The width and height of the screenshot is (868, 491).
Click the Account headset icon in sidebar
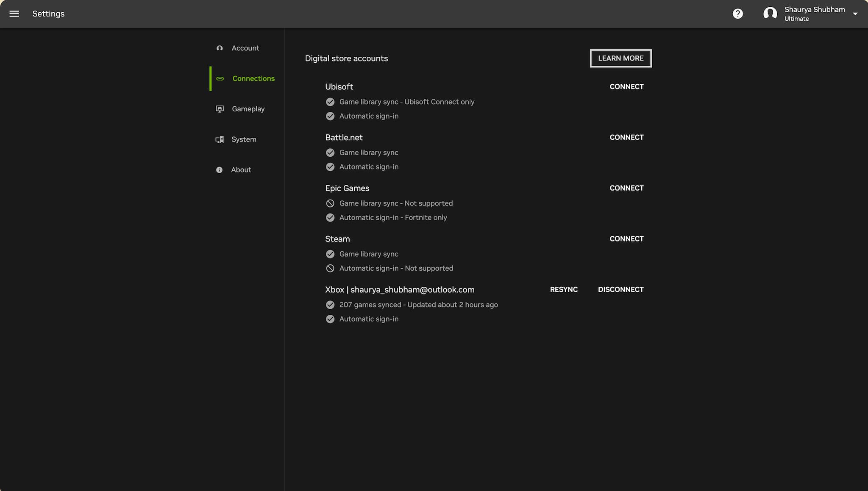click(x=220, y=48)
